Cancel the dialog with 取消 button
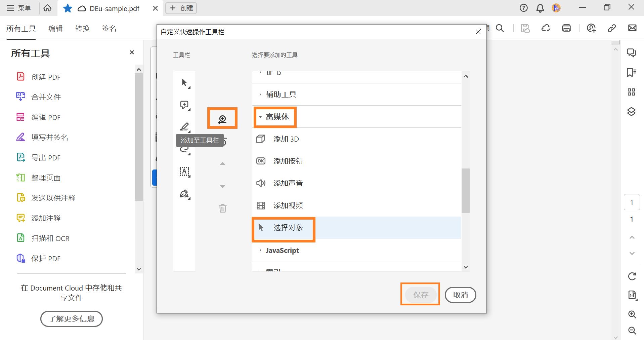Screen dimensions: 644x340 [460, 295]
